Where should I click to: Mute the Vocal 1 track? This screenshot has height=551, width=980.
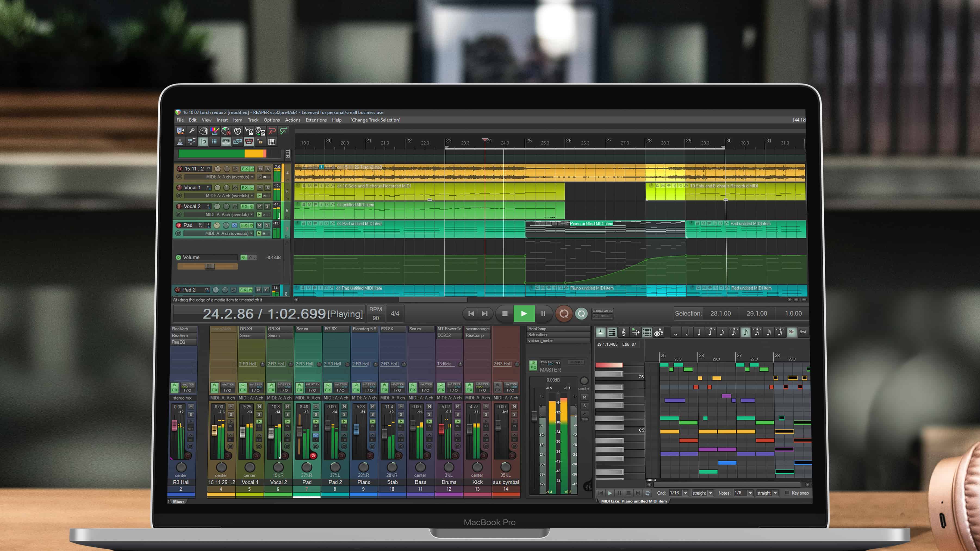[x=260, y=187]
